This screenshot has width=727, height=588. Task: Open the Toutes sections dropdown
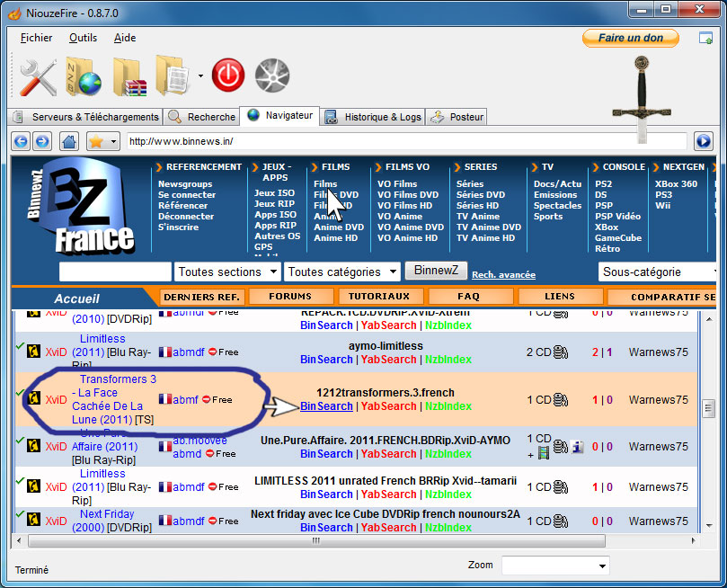[x=227, y=272]
